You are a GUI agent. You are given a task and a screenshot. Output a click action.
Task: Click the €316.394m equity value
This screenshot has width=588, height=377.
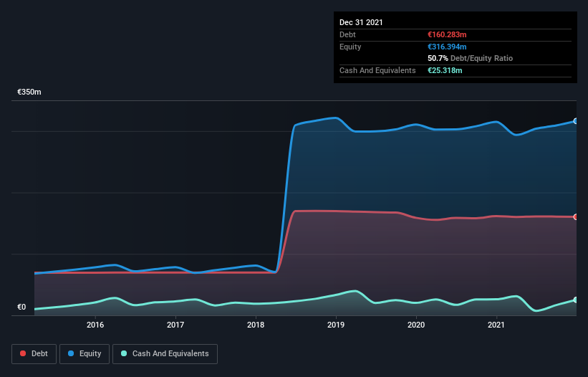(447, 47)
